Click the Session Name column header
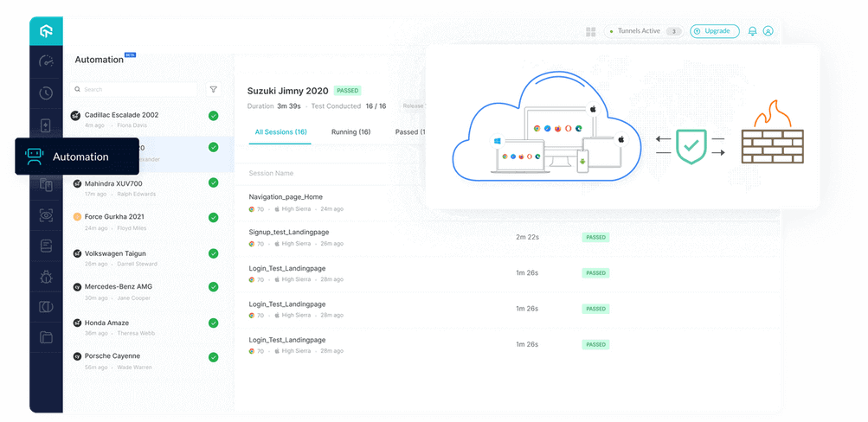 (271, 173)
